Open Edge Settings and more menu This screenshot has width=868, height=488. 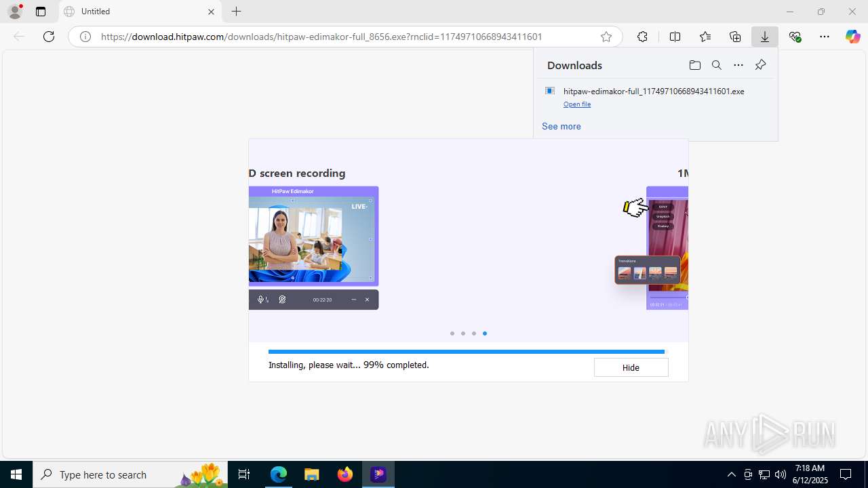pos(825,37)
